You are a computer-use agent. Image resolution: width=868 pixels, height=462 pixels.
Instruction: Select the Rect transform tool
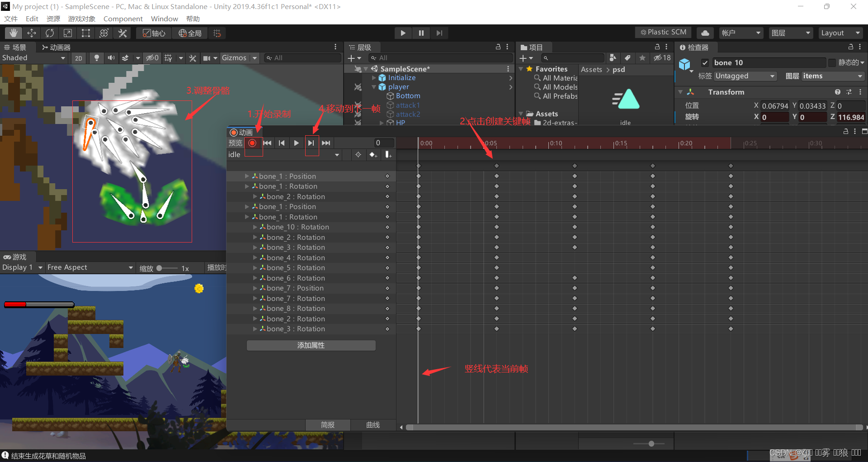pyautogui.click(x=86, y=33)
